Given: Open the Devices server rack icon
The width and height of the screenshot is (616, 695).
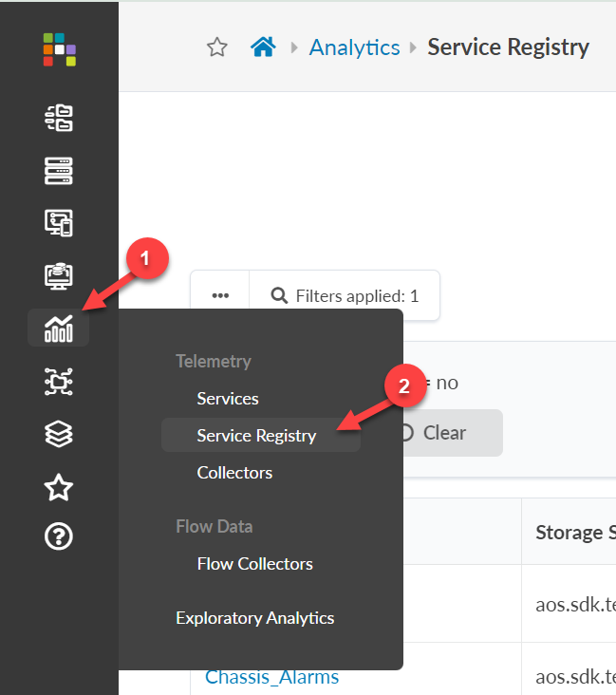Looking at the screenshot, I should pyautogui.click(x=59, y=171).
